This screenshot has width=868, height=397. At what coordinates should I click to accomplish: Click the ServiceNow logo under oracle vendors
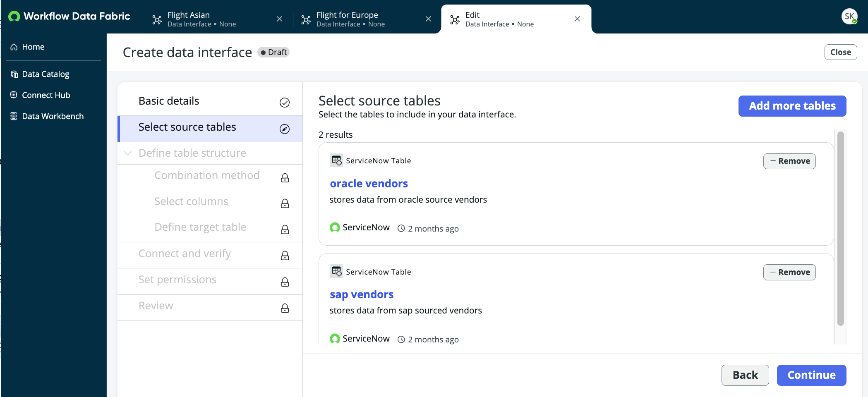335,227
